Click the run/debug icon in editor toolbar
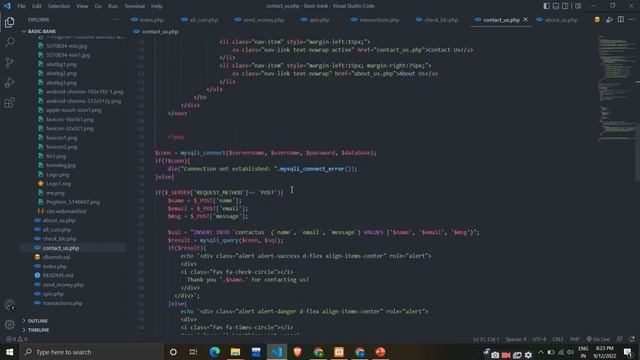The height and width of the screenshot is (360, 640). point(609,20)
